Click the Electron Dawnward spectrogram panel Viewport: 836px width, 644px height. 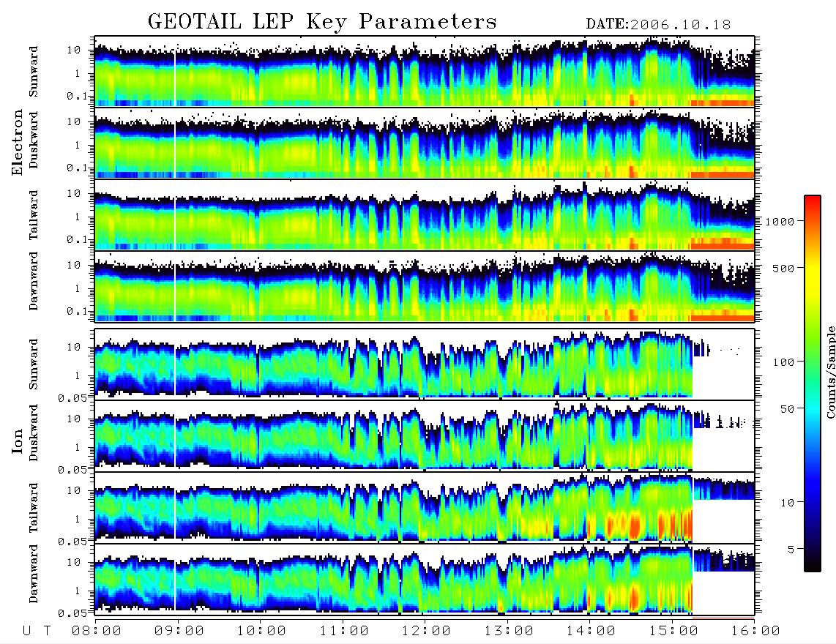coord(425,286)
